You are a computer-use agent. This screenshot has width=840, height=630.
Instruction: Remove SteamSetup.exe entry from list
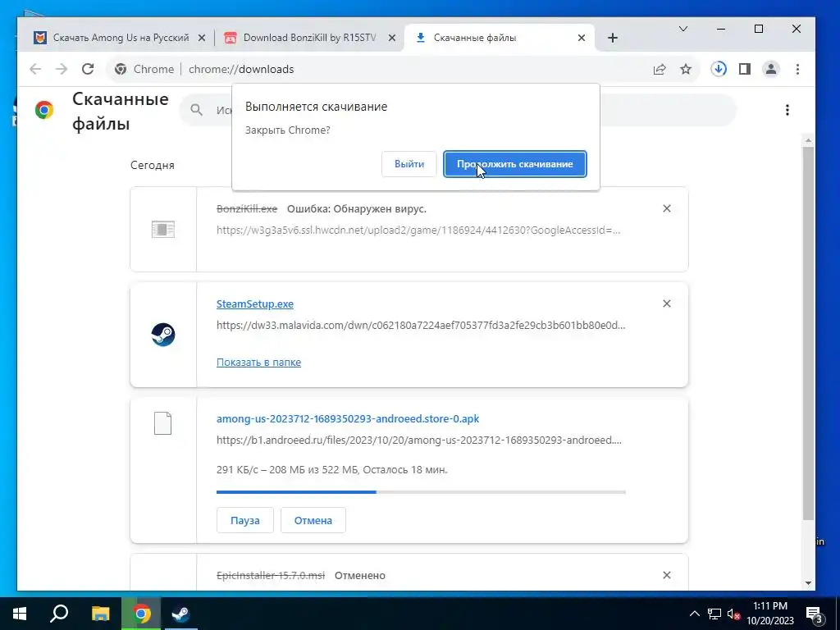pos(666,304)
